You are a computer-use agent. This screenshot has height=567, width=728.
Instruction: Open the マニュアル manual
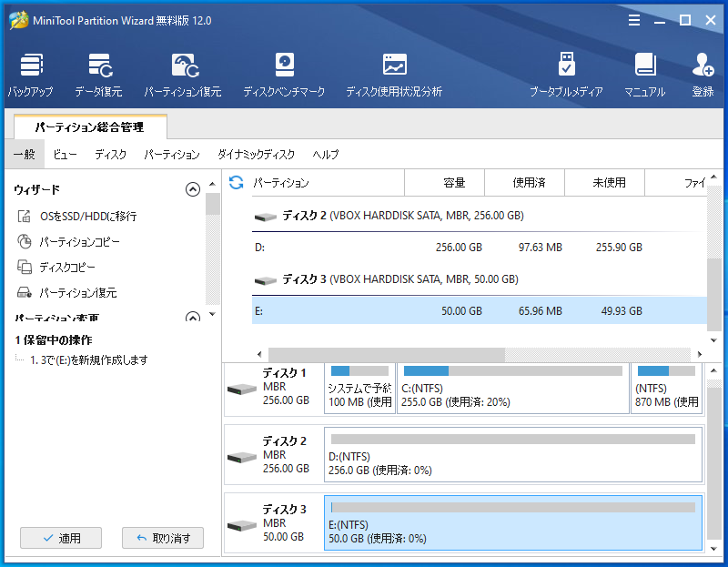[x=645, y=76]
